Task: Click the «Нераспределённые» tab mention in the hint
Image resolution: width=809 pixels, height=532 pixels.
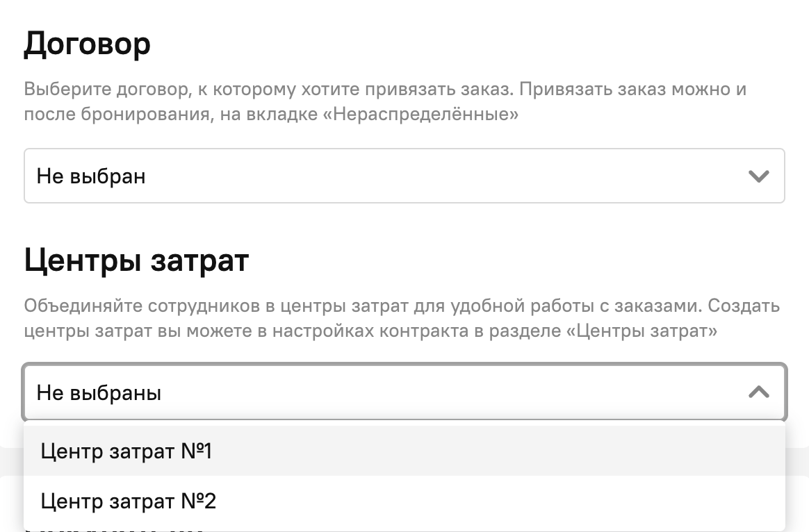Action: tap(425, 114)
